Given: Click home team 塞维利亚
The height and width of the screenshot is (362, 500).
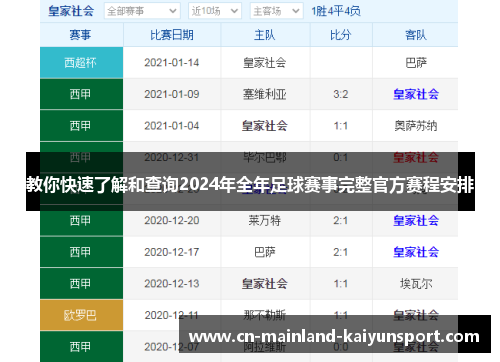Looking at the screenshot, I should pyautogui.click(x=265, y=94).
